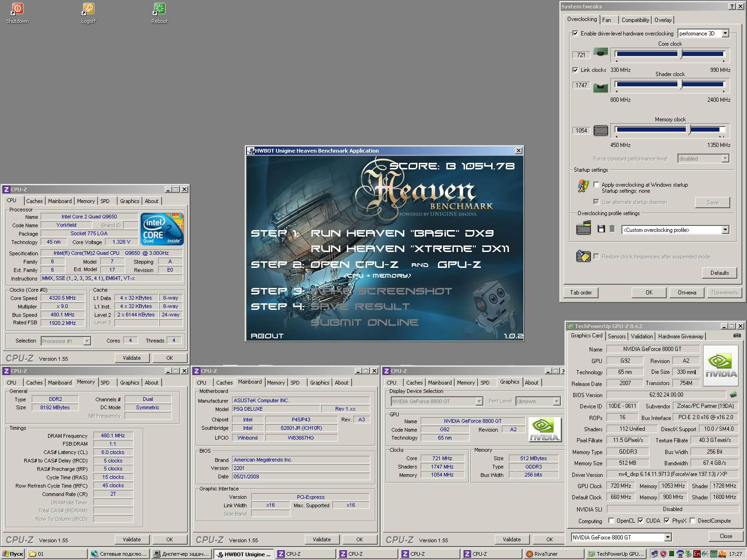Switch to the Overlay tab
Image resolution: width=747 pixels, height=560 pixels.
click(663, 20)
